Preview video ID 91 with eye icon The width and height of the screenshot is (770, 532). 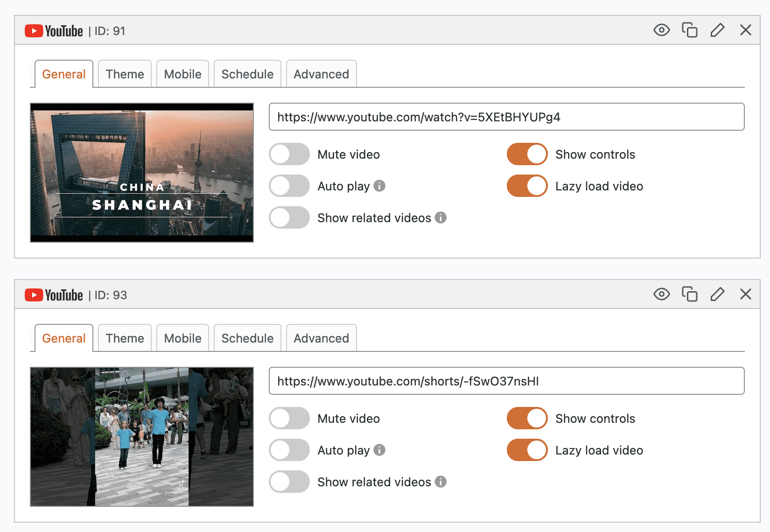tap(661, 30)
